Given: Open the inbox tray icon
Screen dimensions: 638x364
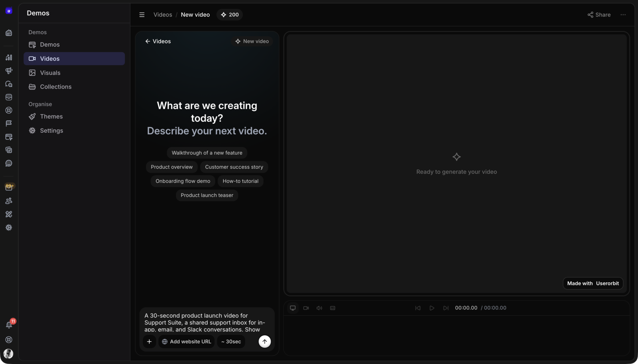Looking at the screenshot, I should 9,97.
